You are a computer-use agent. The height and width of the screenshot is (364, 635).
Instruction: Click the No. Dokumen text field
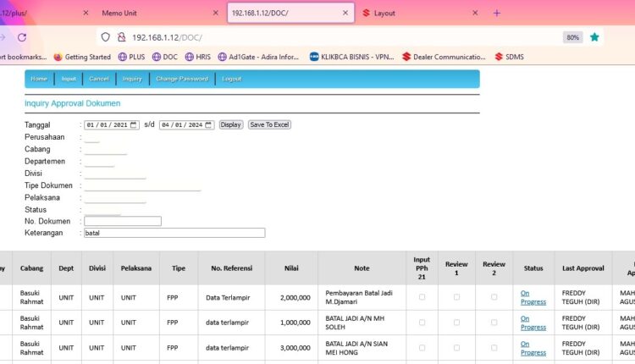tap(122, 221)
